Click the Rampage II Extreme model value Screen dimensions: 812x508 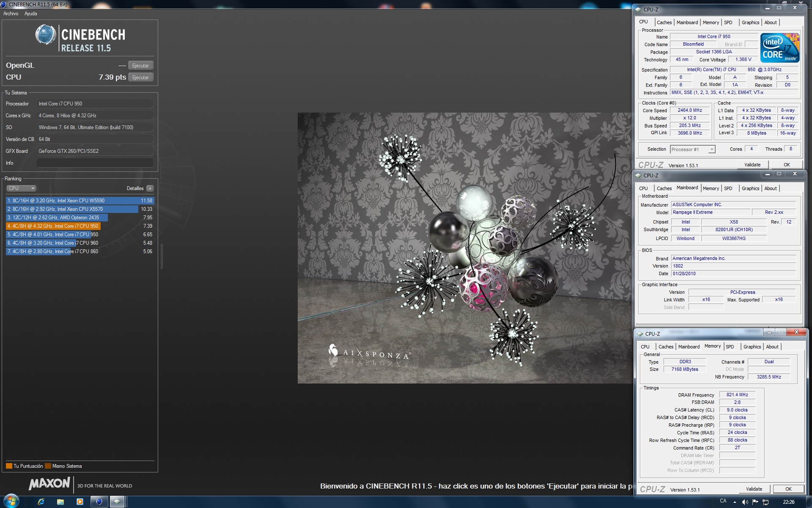coord(710,213)
